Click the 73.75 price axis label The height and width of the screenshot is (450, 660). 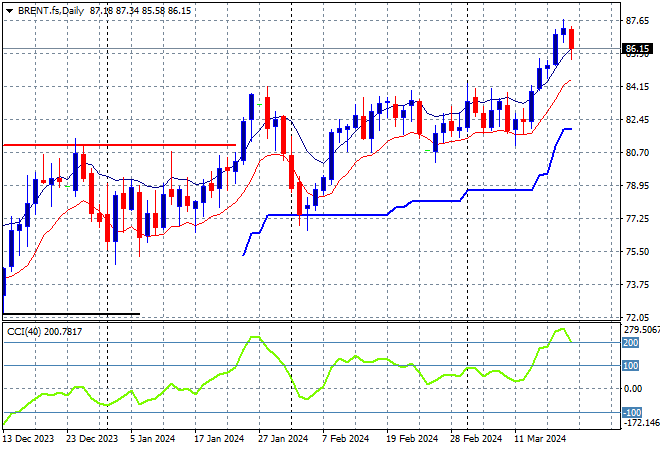(x=638, y=284)
